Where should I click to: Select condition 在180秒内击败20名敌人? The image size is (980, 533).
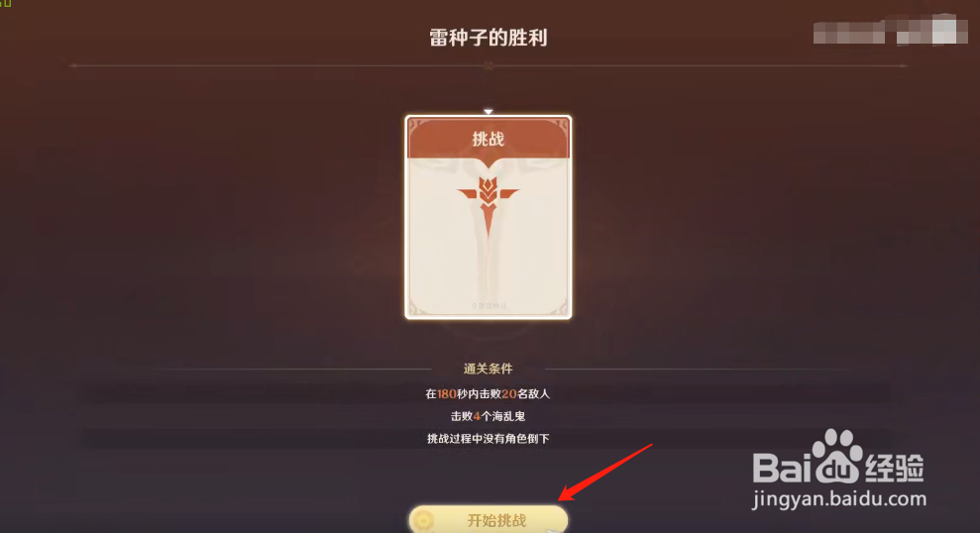coord(489,393)
